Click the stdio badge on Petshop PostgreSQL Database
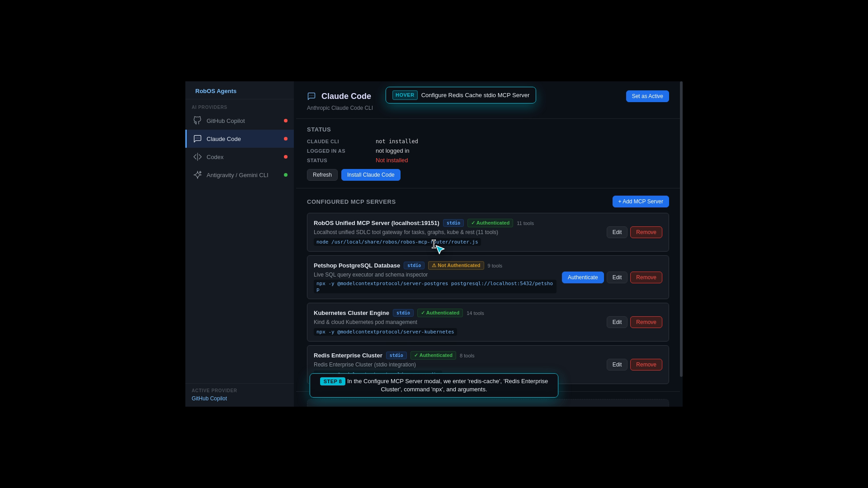This screenshot has width=868, height=488. pyautogui.click(x=414, y=266)
